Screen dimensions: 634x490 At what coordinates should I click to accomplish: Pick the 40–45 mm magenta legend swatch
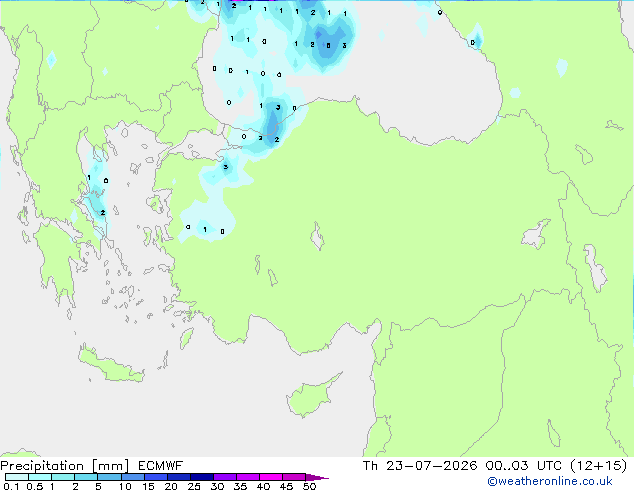coord(271,477)
